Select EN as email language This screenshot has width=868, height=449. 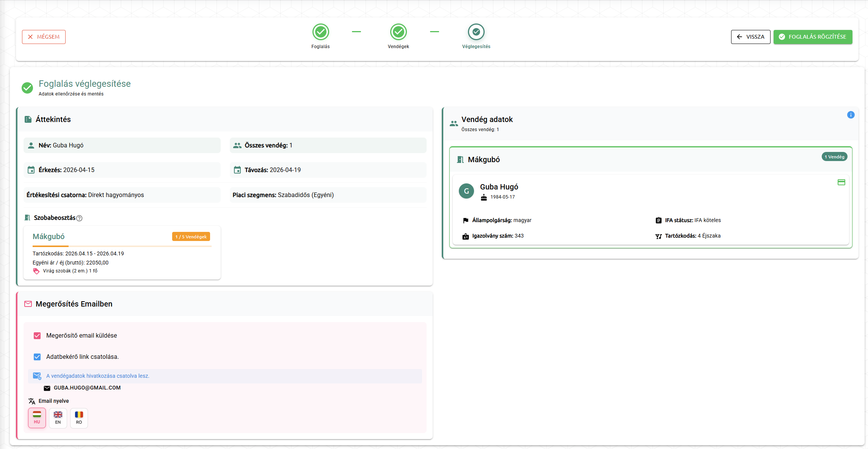coord(58,418)
